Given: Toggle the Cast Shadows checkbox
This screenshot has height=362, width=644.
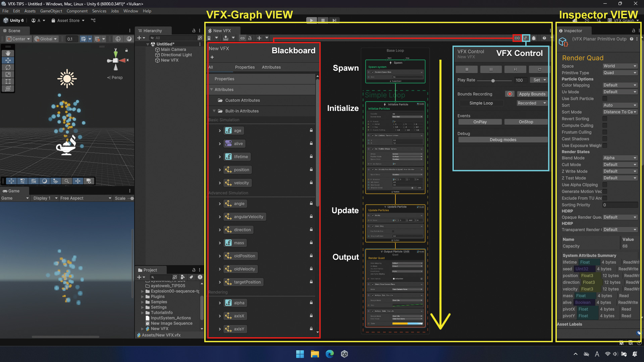Looking at the screenshot, I should coord(605,139).
